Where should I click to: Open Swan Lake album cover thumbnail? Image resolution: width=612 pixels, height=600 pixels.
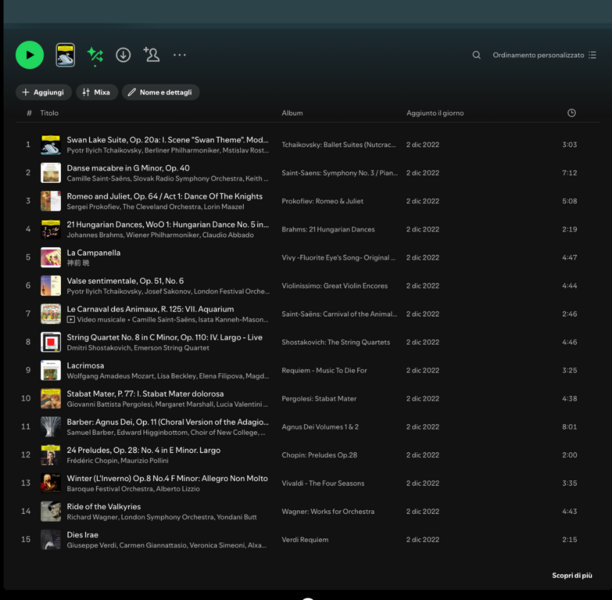[51, 145]
